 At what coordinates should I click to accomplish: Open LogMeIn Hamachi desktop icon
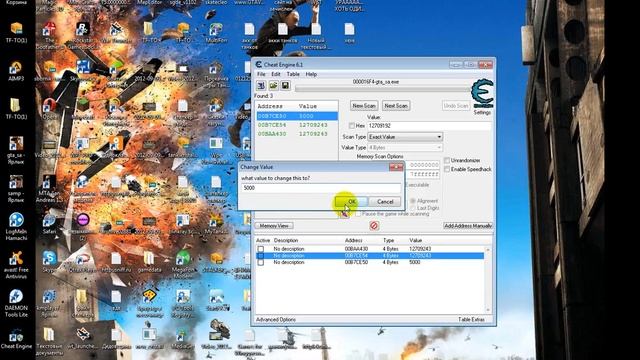[16, 227]
